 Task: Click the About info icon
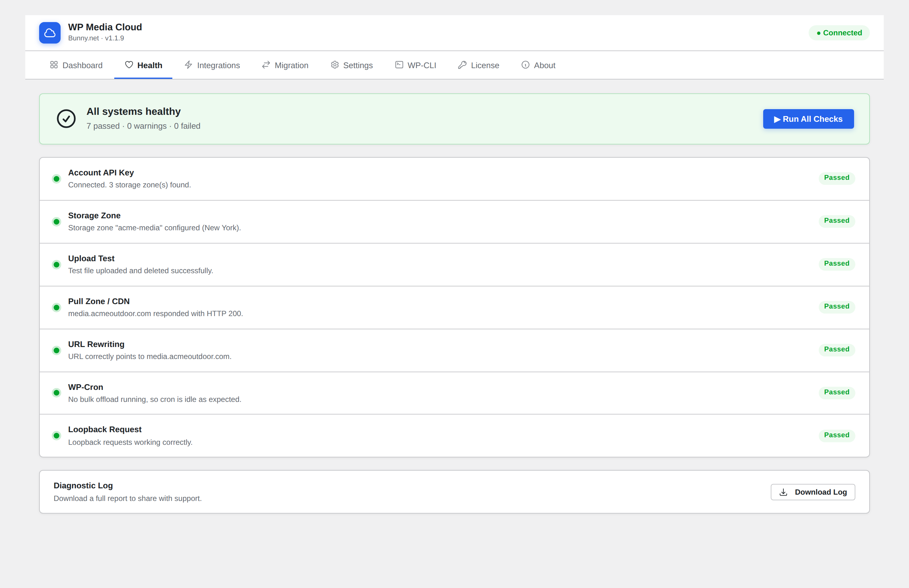(x=526, y=65)
